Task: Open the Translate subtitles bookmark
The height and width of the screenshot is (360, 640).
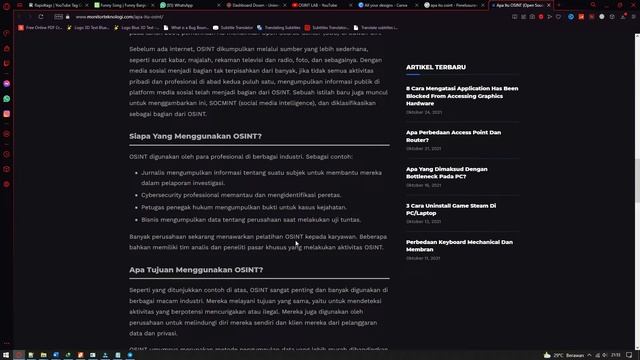Action: pos(376,28)
